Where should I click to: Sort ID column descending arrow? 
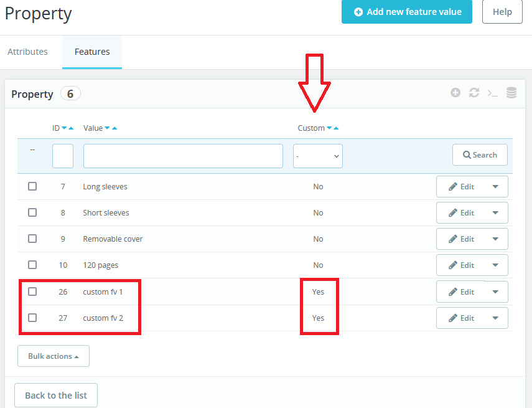(x=64, y=128)
